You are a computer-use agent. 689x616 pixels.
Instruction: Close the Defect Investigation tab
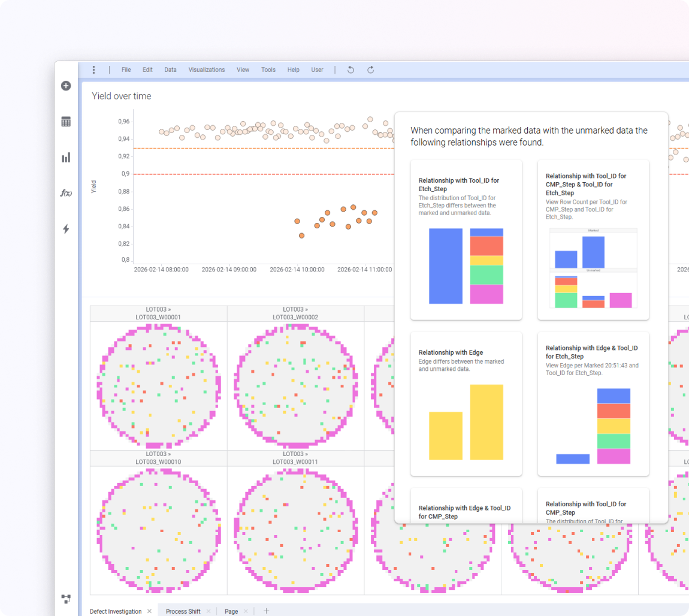click(149, 611)
